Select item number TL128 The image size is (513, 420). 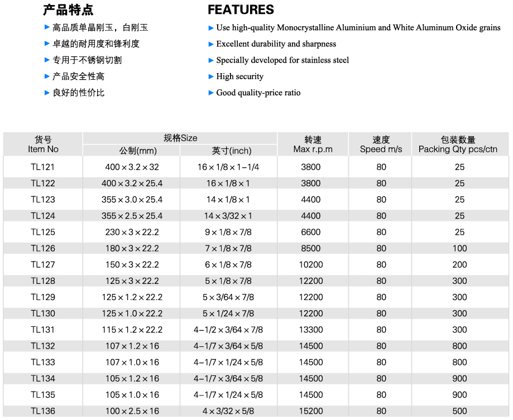click(x=43, y=281)
